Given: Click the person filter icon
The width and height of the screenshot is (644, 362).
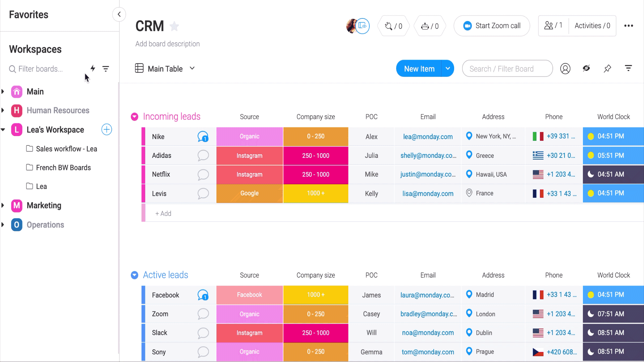Looking at the screenshot, I should (565, 69).
